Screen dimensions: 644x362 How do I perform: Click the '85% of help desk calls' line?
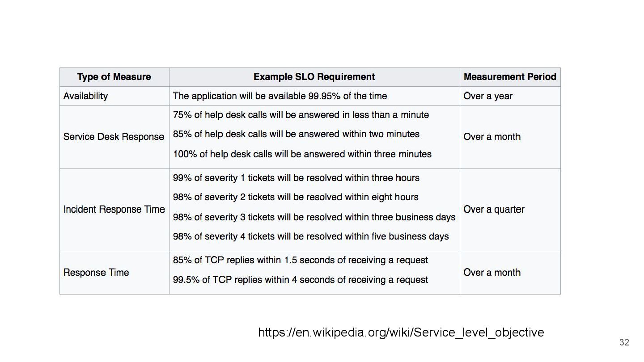pyautogui.click(x=296, y=134)
